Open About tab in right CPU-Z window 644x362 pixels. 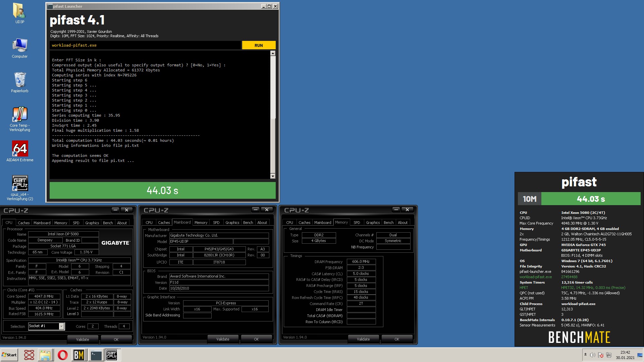click(x=402, y=223)
